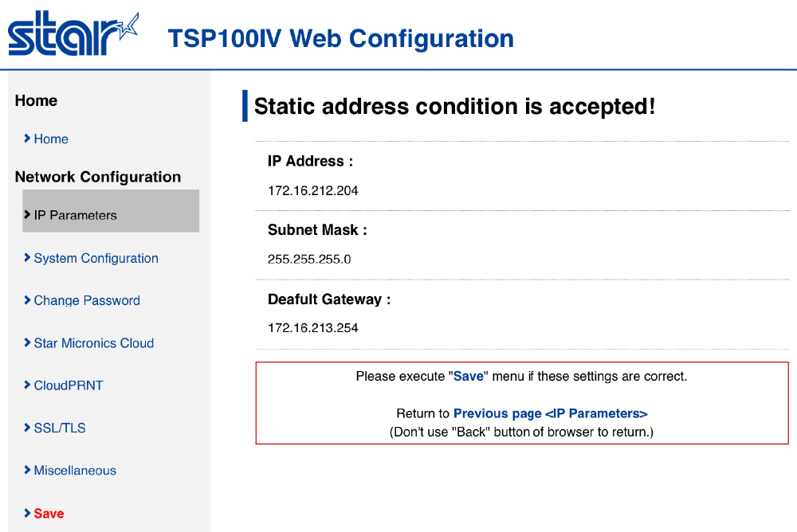Viewport: 797px width, 532px height.
Task: Open SSL/TLS settings page
Action: pyautogui.click(x=60, y=428)
